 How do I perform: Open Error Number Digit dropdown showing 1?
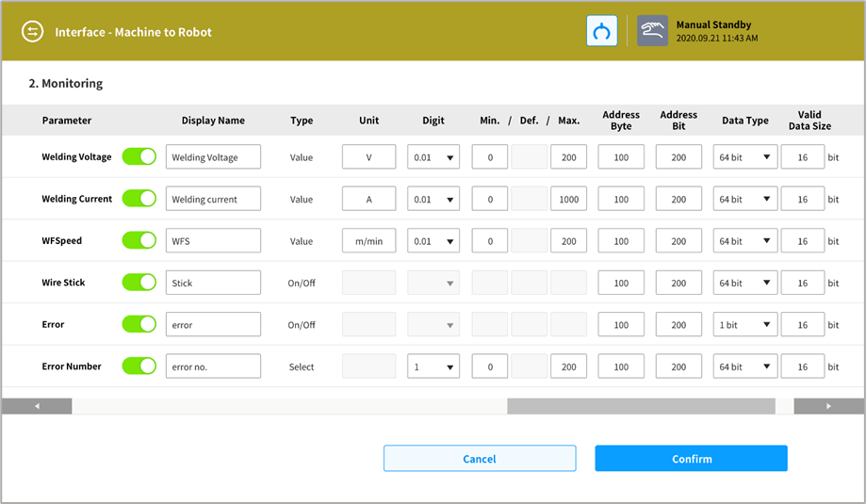(433, 366)
